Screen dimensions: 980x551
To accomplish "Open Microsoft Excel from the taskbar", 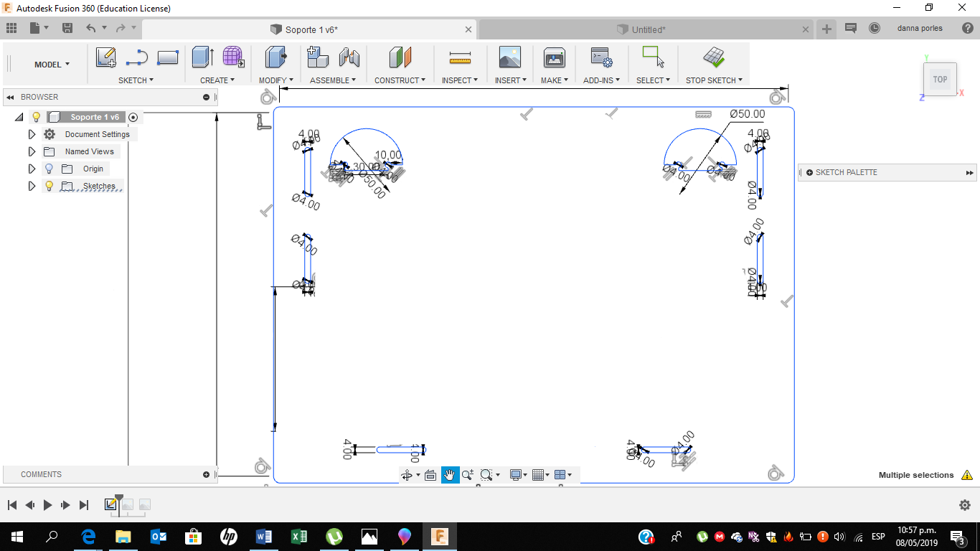I will coord(298,537).
